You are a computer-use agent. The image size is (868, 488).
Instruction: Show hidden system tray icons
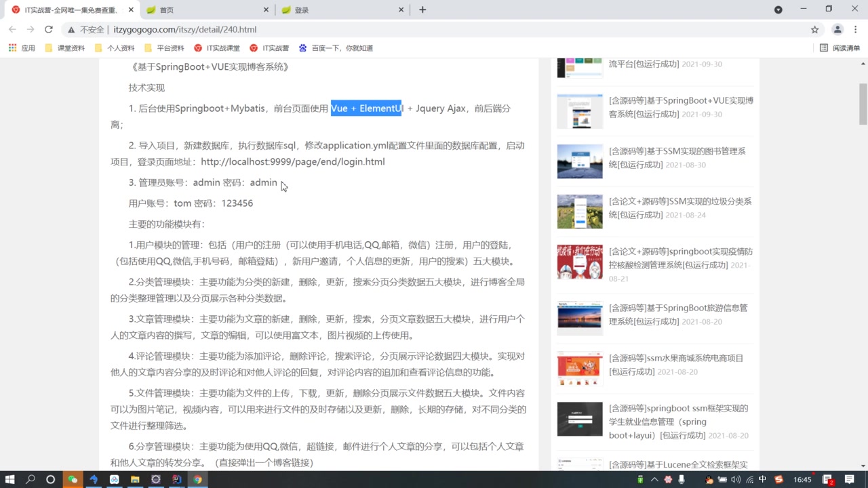click(x=654, y=479)
